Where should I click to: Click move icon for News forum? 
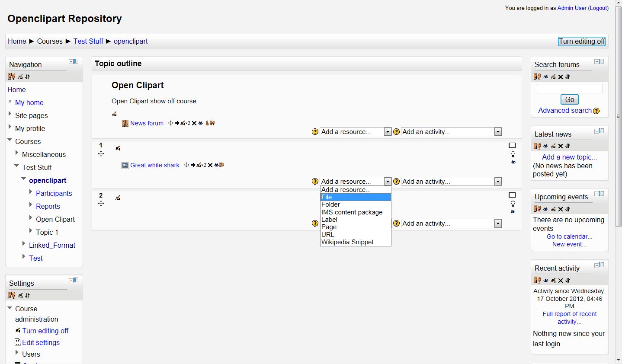(170, 123)
